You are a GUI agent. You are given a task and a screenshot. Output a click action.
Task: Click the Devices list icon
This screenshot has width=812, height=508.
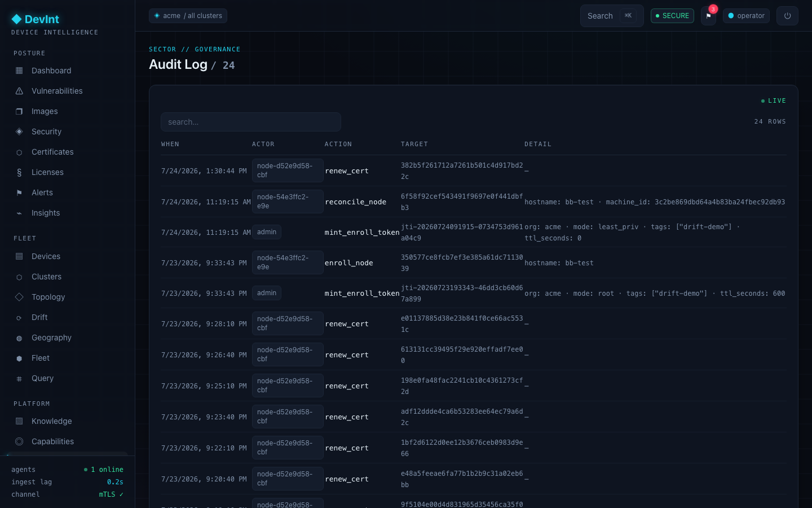click(x=19, y=256)
